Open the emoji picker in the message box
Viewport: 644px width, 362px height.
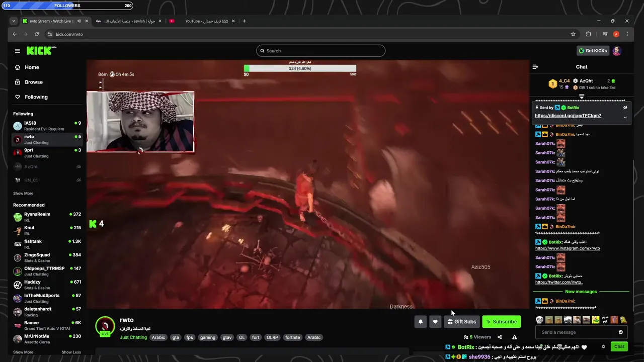coord(620,332)
